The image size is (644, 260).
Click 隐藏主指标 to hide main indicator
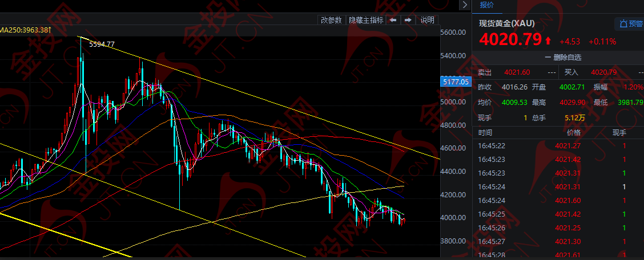(366, 20)
